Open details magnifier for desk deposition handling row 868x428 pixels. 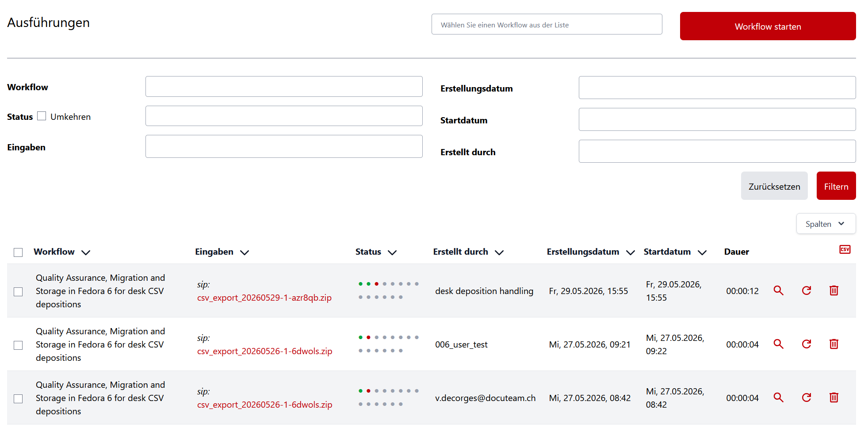[x=778, y=290]
